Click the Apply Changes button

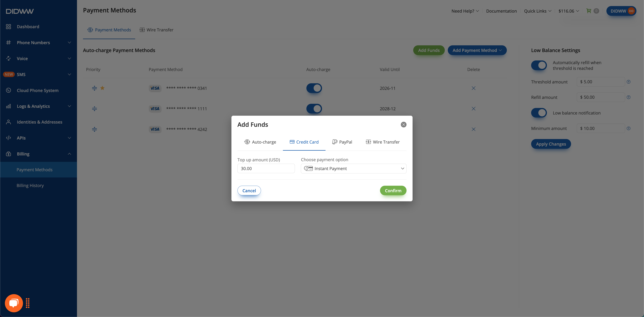[x=551, y=144]
